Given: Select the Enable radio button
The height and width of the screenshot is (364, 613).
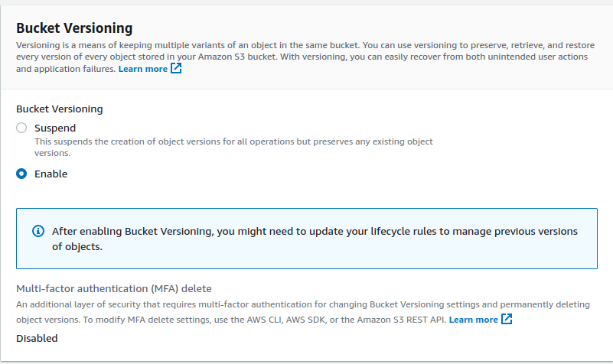Looking at the screenshot, I should pos(21,174).
